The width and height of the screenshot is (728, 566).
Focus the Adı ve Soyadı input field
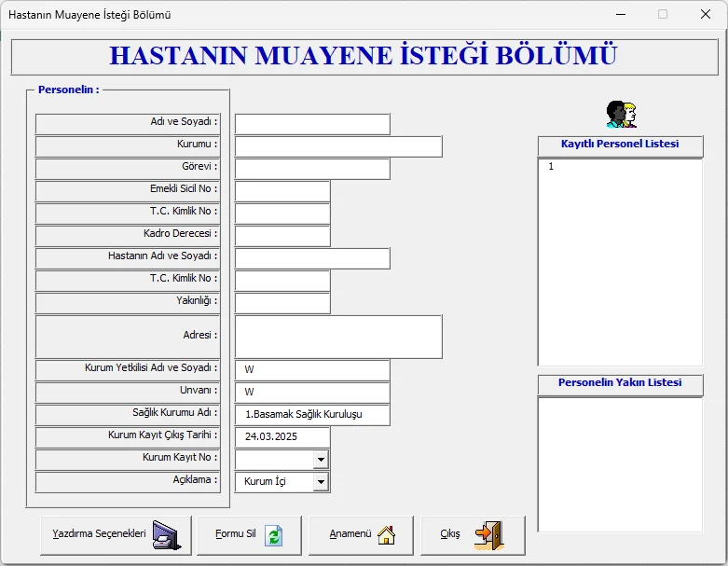311,124
